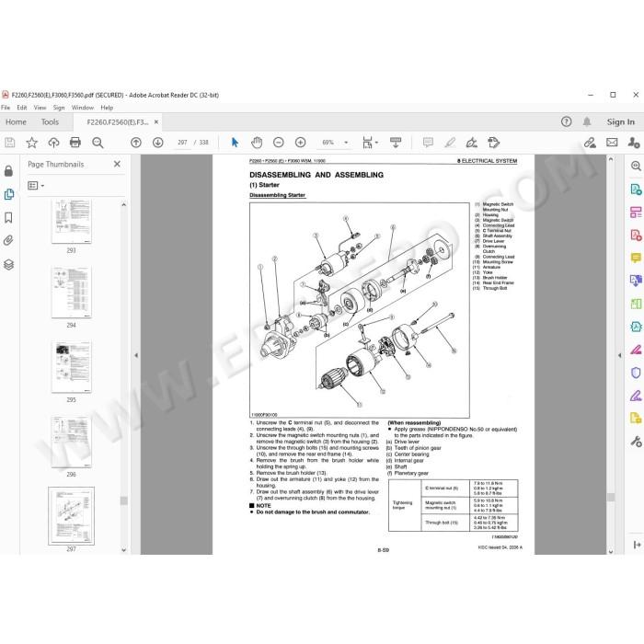Image resolution: width=644 pixels, height=644 pixels.
Task: Click the page number field
Action: point(182,143)
